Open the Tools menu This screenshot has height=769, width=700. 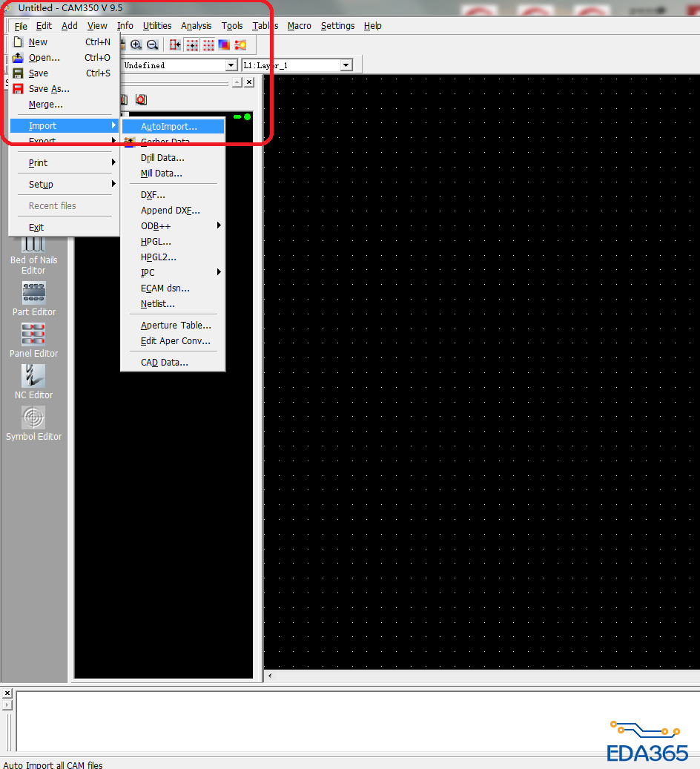[x=232, y=26]
